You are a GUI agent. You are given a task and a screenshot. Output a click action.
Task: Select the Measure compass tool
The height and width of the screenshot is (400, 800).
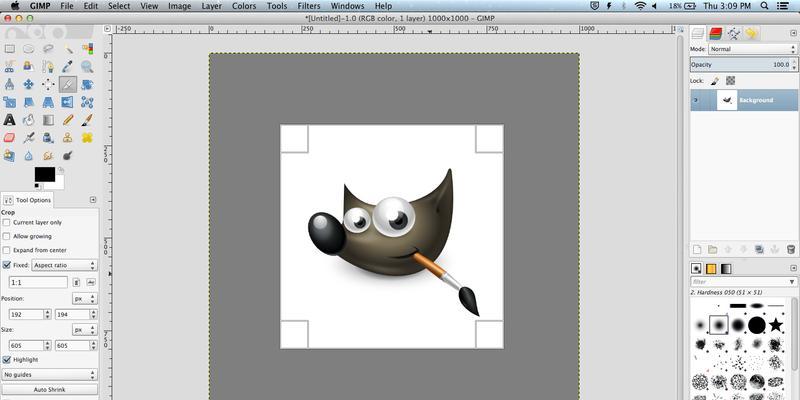9,84
